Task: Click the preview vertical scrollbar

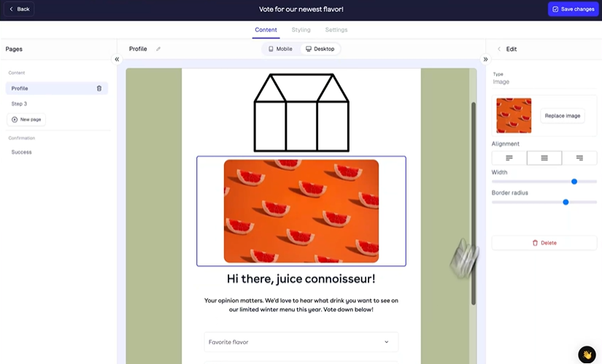Action: pyautogui.click(x=474, y=204)
